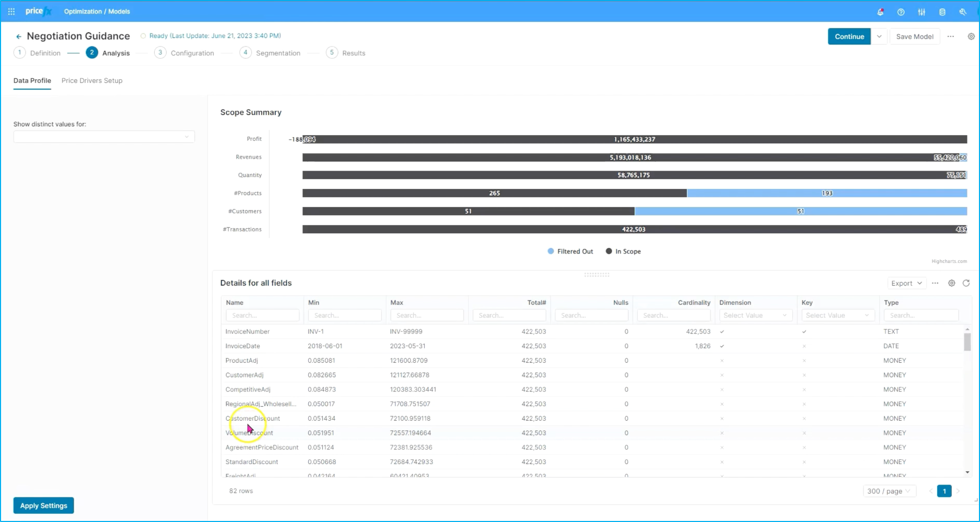The image size is (980, 522).
Task: Click the wrench tools icon
Action: click(x=962, y=11)
